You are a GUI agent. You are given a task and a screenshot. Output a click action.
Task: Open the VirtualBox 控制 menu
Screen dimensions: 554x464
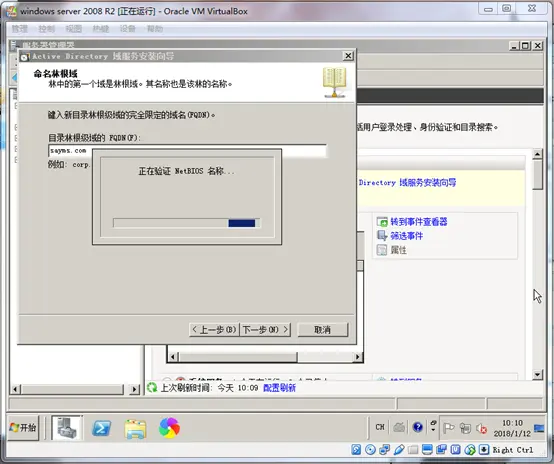click(x=46, y=29)
